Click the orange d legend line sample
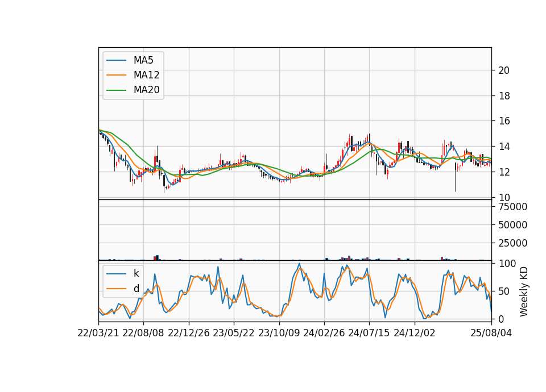Viewport: 546px width, 392px height. coord(116,289)
